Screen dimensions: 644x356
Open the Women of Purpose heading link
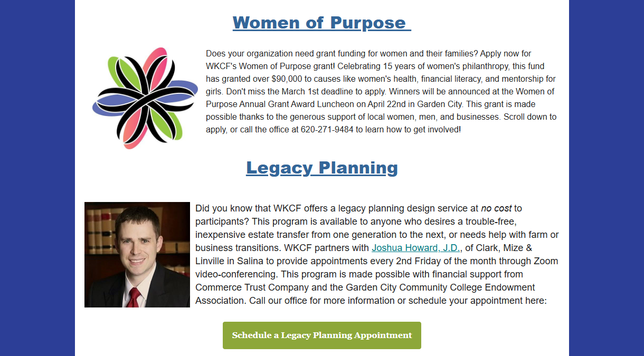321,23
